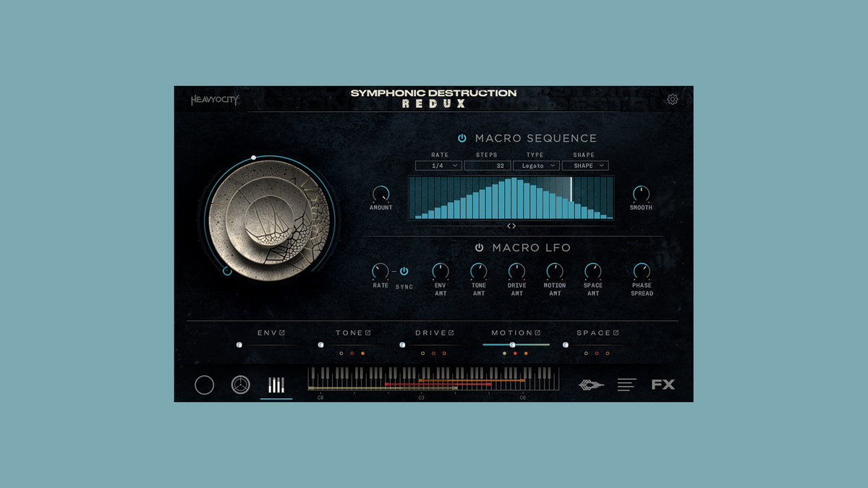868x488 pixels.
Task: Open the TYPE dropdown showing Legato
Action: point(536,166)
